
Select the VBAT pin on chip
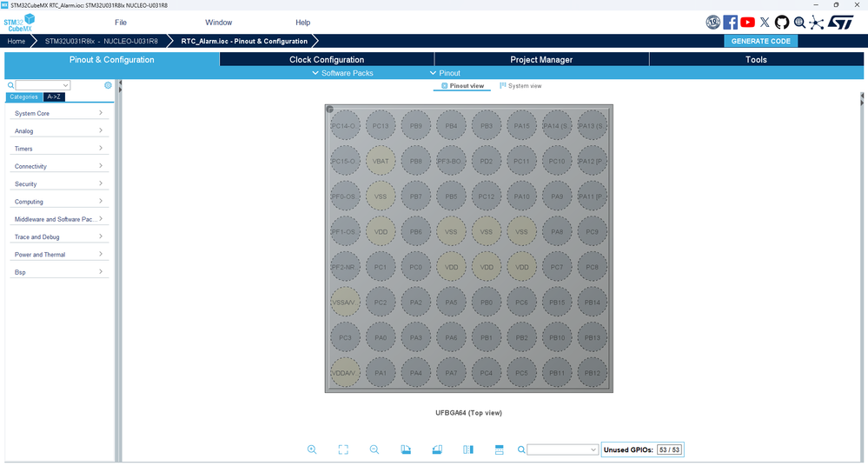[381, 161]
